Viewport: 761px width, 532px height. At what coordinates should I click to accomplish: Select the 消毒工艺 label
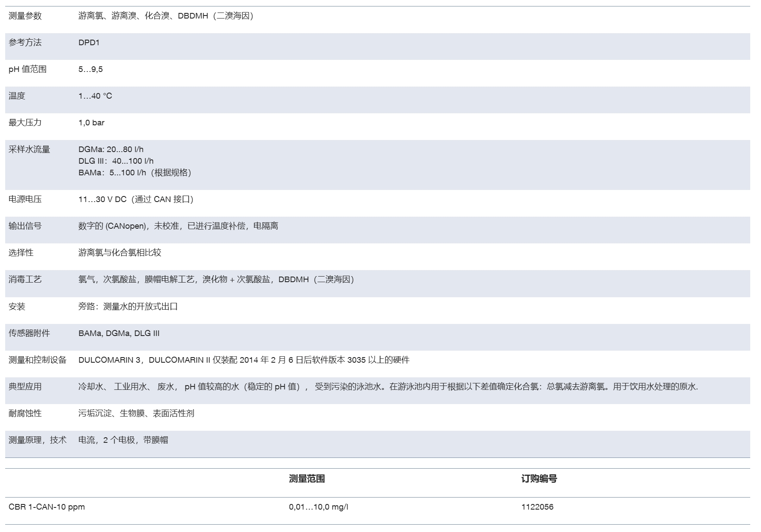tap(25, 280)
